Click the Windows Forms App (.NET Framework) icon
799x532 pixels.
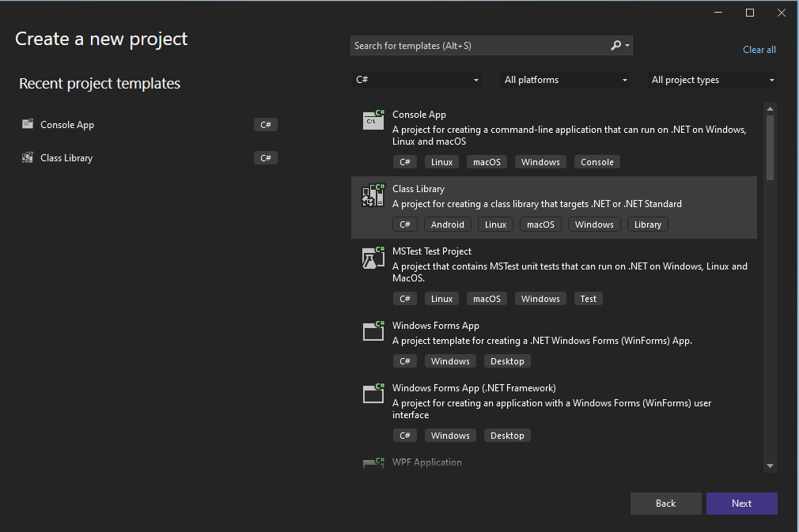coord(373,393)
